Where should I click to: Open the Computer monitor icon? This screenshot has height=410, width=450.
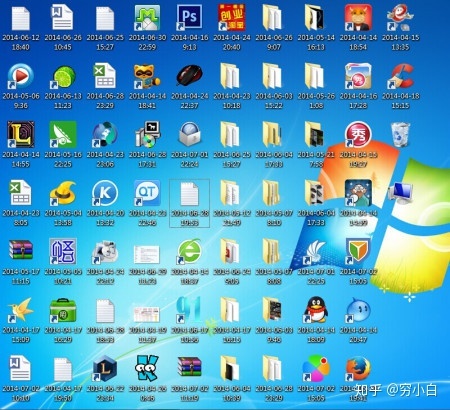(x=401, y=193)
